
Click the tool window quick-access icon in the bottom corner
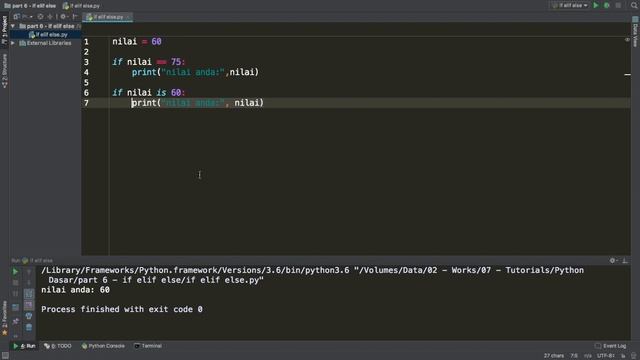click(x=5, y=356)
